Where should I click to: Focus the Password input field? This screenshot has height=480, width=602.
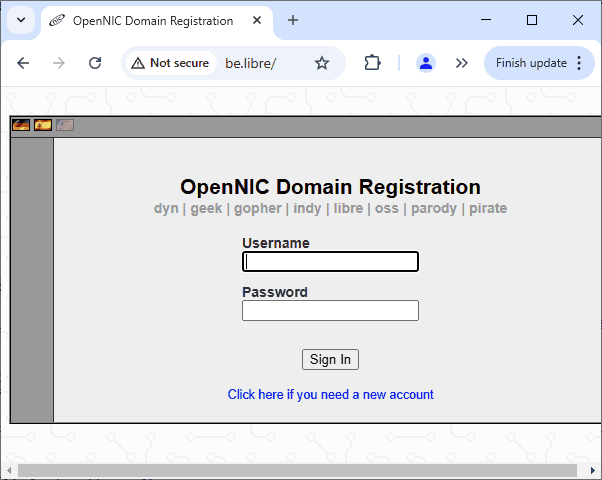330,310
